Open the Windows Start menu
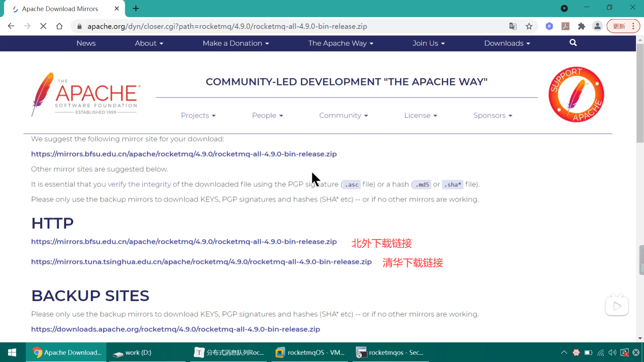This screenshot has width=644, height=362. (12, 352)
